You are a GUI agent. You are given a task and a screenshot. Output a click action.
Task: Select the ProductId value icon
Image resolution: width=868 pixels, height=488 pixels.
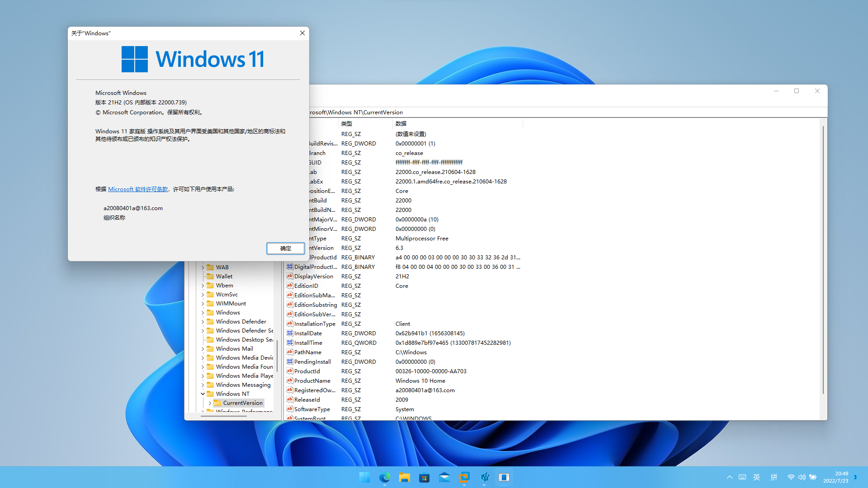point(290,371)
